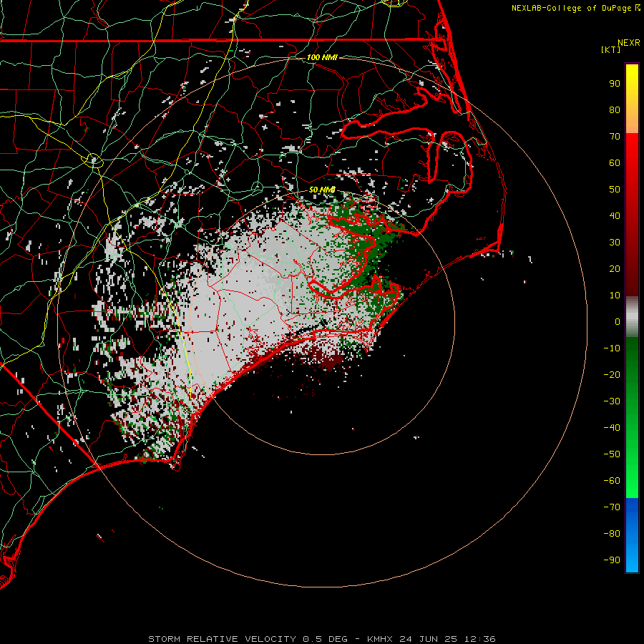Click the yellow top segment of the color bar
The image size is (644, 644).
tap(632, 99)
